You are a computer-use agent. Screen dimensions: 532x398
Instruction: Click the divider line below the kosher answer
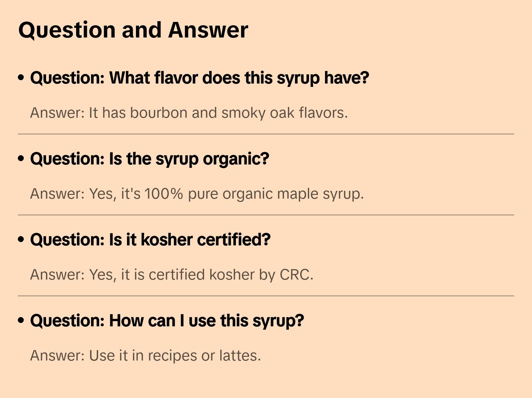[x=266, y=296]
